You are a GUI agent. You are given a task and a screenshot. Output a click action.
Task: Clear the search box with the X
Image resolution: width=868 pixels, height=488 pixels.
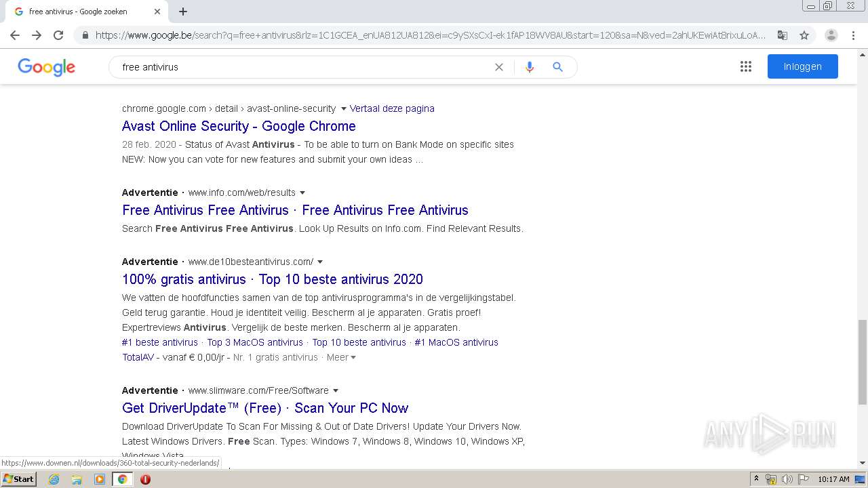[499, 67]
